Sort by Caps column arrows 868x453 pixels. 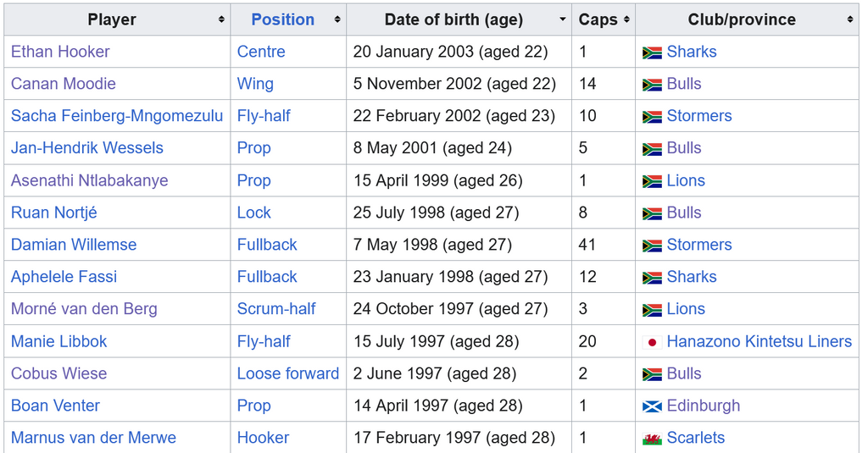[626, 19]
